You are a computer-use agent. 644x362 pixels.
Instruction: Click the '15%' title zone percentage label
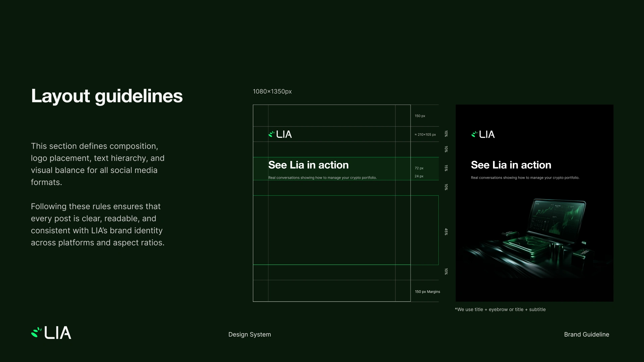pos(446,168)
